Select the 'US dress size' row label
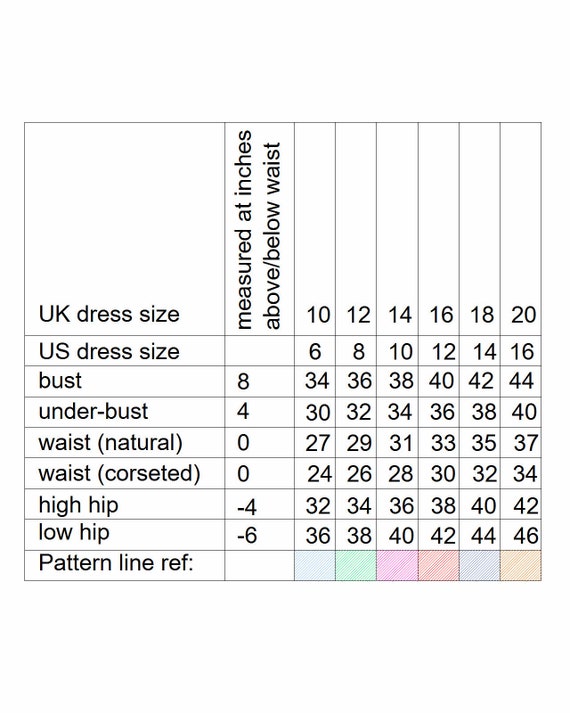 (x=109, y=351)
